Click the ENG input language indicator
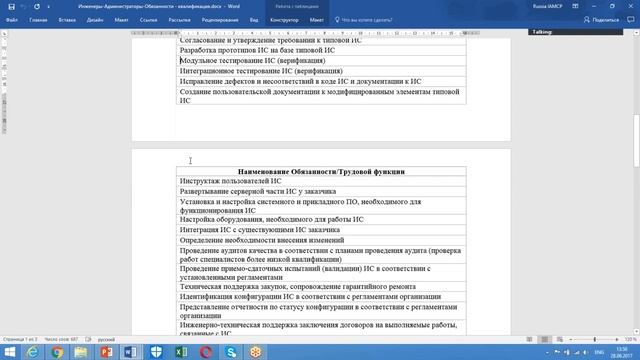This screenshot has height=360, width=640. pos(599,352)
